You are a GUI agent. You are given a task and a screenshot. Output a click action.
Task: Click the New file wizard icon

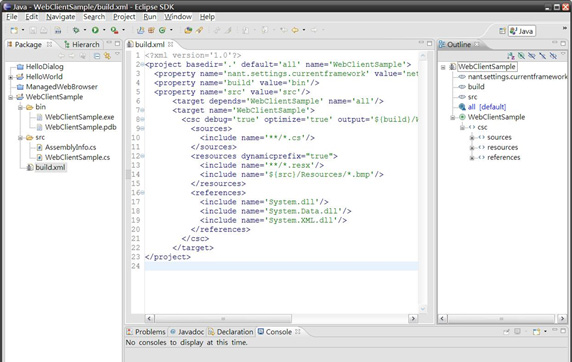(x=14, y=30)
